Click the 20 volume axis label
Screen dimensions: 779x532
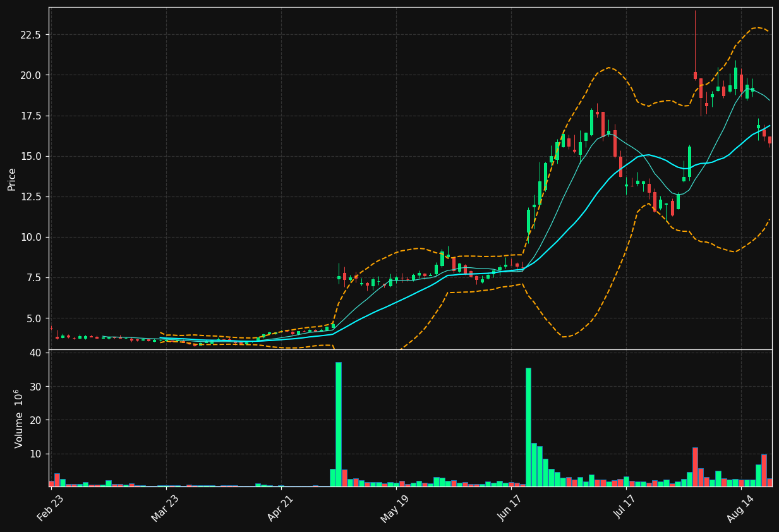(35, 420)
